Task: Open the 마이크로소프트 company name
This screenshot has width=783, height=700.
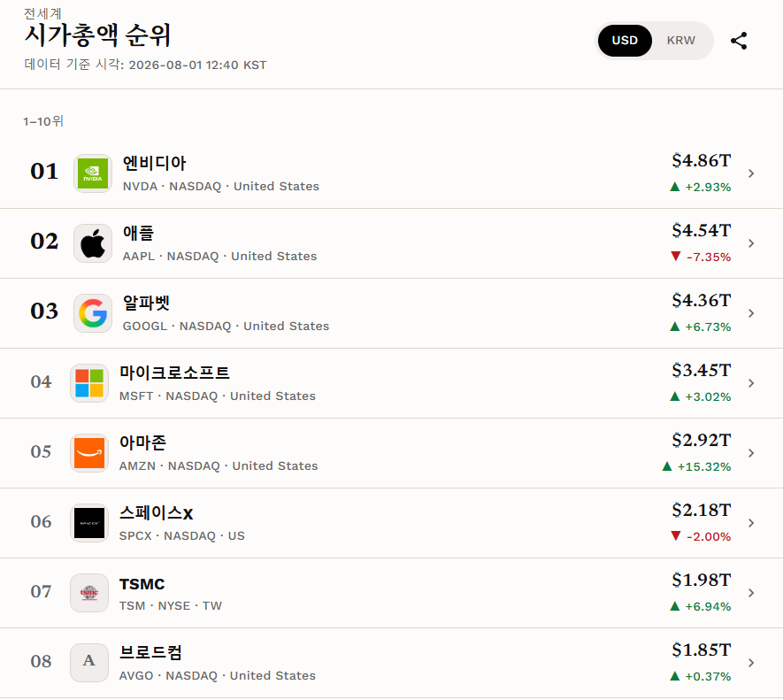Action: coord(174,373)
